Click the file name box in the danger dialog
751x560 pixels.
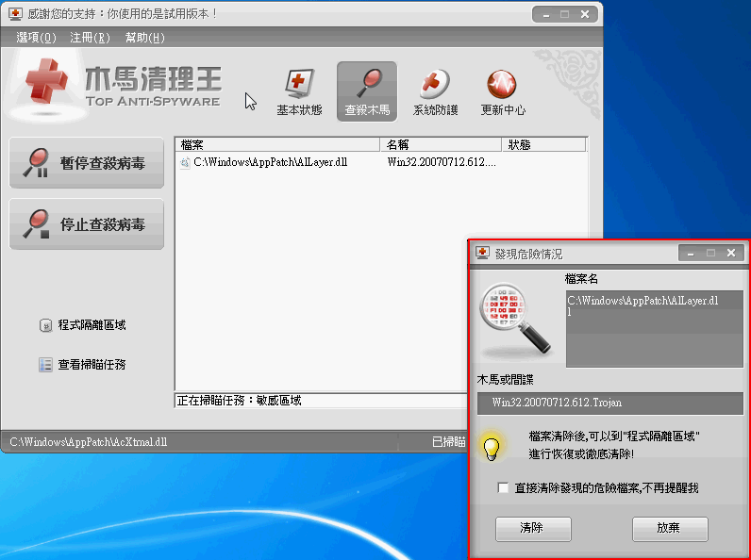654,329
